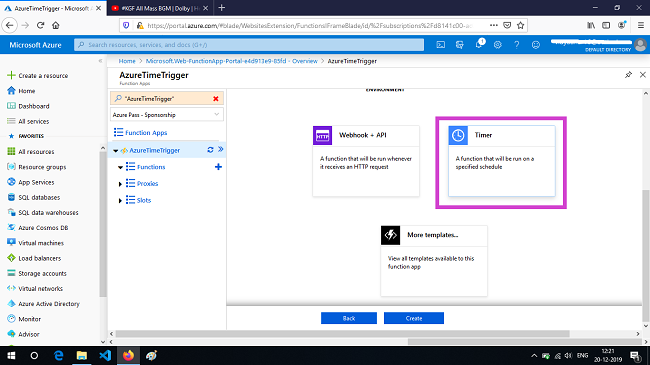
Task: Select the Timer template card
Action: (x=502, y=161)
